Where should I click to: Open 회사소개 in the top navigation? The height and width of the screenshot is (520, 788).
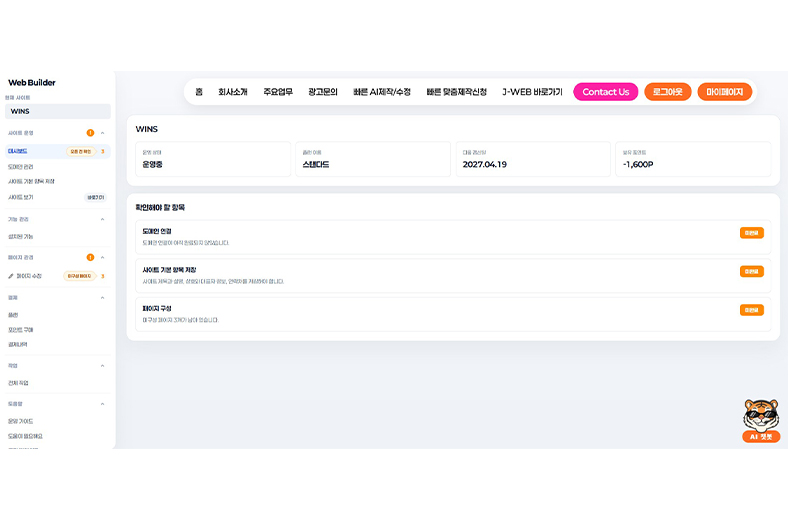coord(233,92)
